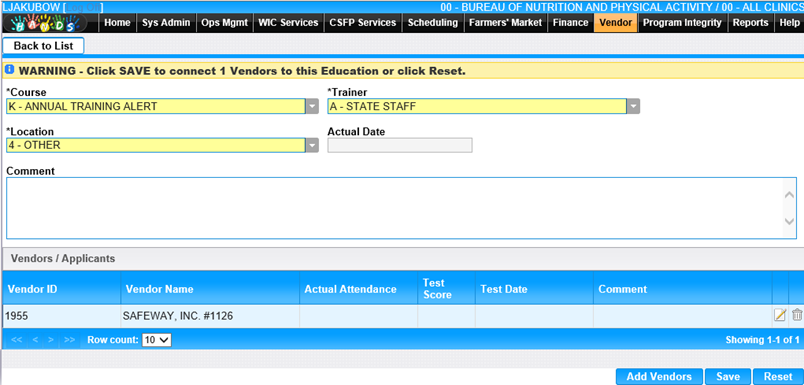Image resolution: width=804 pixels, height=385 pixels.
Task: Open the Ops Mgmt menu
Action: [x=225, y=23]
